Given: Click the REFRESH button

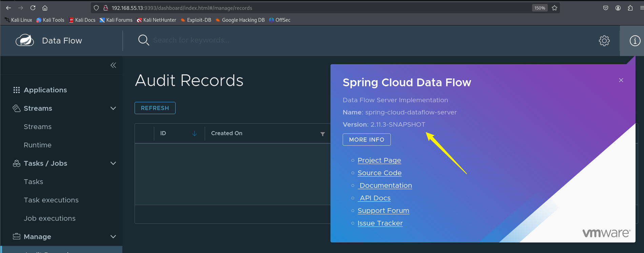Looking at the screenshot, I should tap(155, 108).
